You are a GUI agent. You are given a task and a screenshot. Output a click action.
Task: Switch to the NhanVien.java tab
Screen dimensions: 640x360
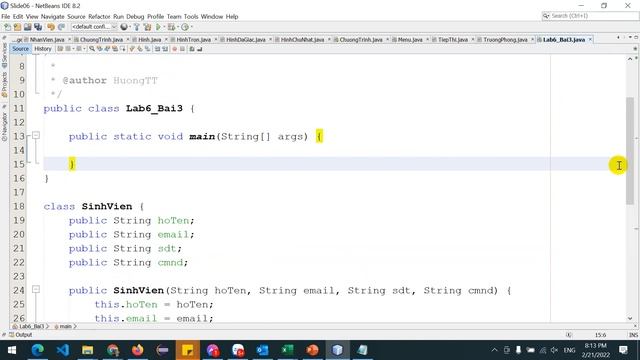coord(47,40)
